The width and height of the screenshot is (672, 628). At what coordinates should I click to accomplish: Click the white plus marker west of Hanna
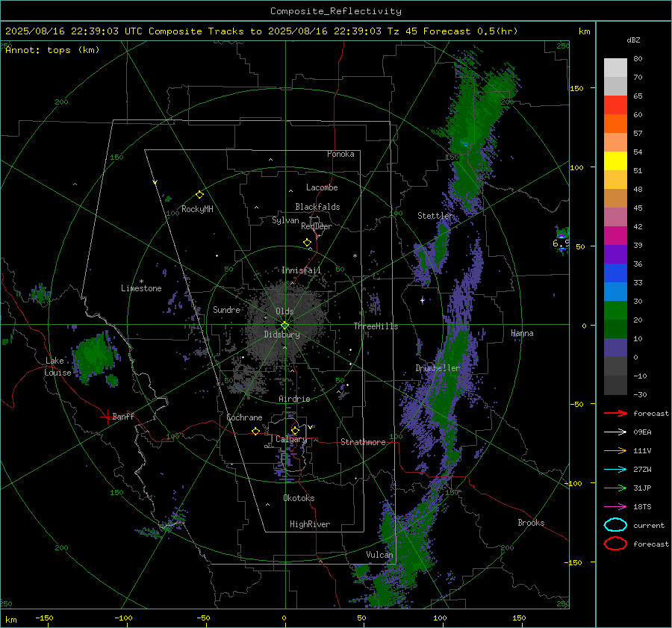pos(423,300)
